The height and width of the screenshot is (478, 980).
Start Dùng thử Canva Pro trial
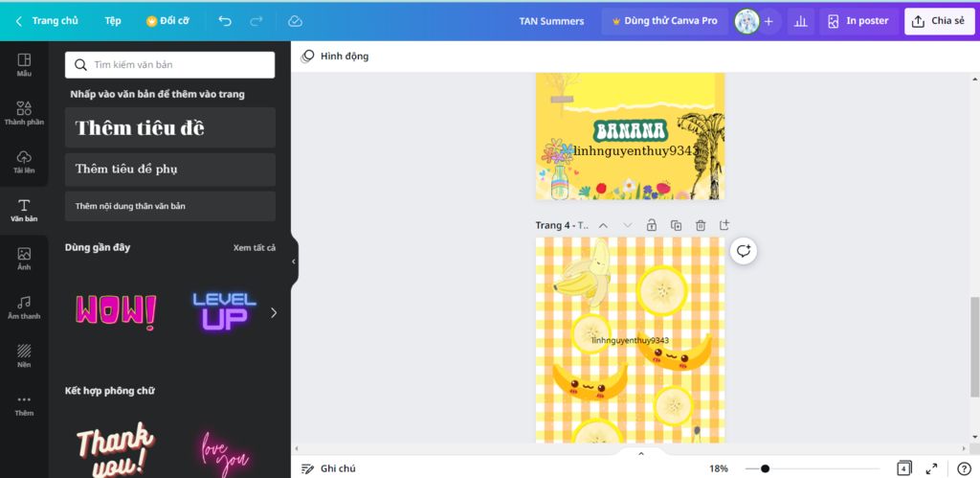coord(664,21)
